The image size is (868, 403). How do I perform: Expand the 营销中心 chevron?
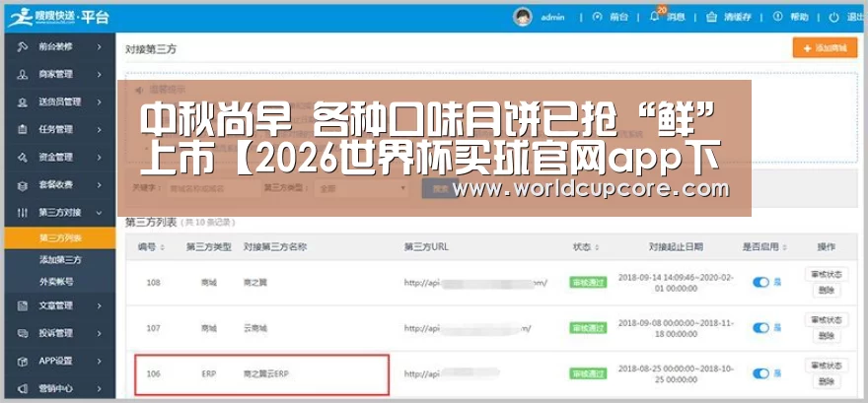tap(99, 388)
